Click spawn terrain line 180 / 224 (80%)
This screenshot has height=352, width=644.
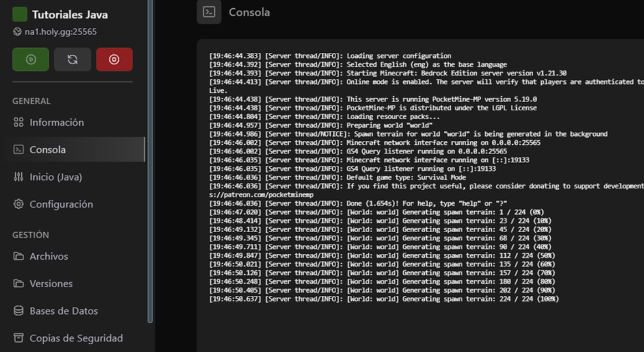click(x=382, y=282)
